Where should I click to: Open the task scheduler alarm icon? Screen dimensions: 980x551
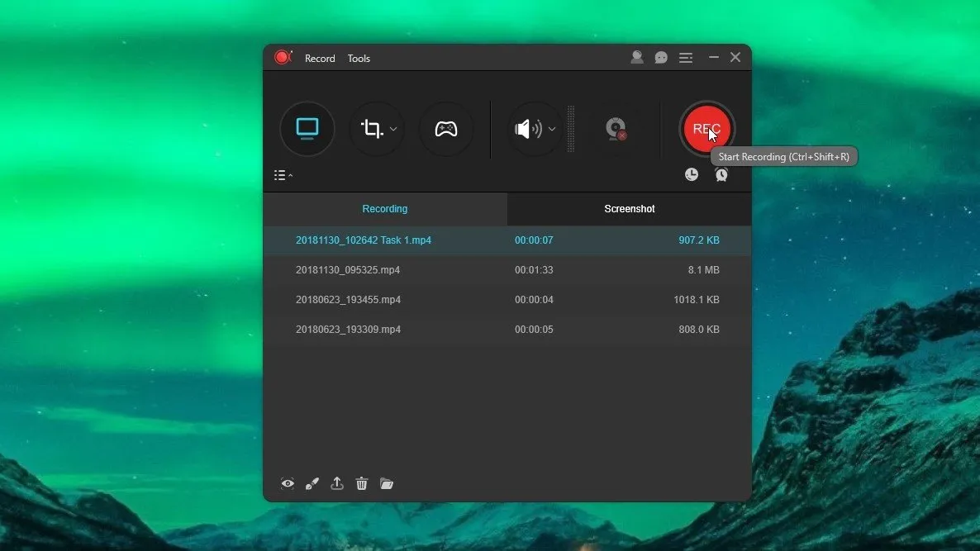(721, 174)
